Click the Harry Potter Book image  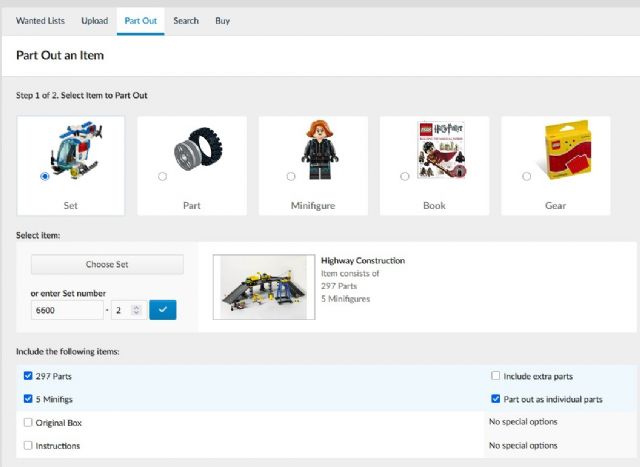439,151
